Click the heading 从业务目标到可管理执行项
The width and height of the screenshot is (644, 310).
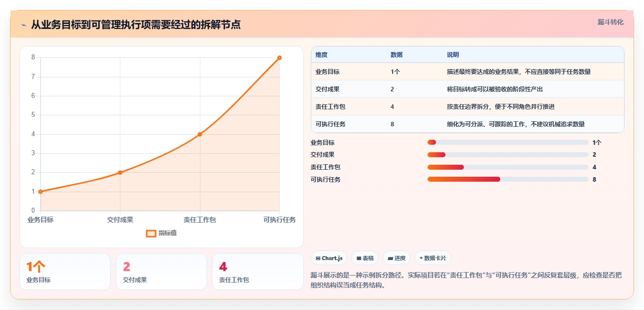[x=136, y=25]
